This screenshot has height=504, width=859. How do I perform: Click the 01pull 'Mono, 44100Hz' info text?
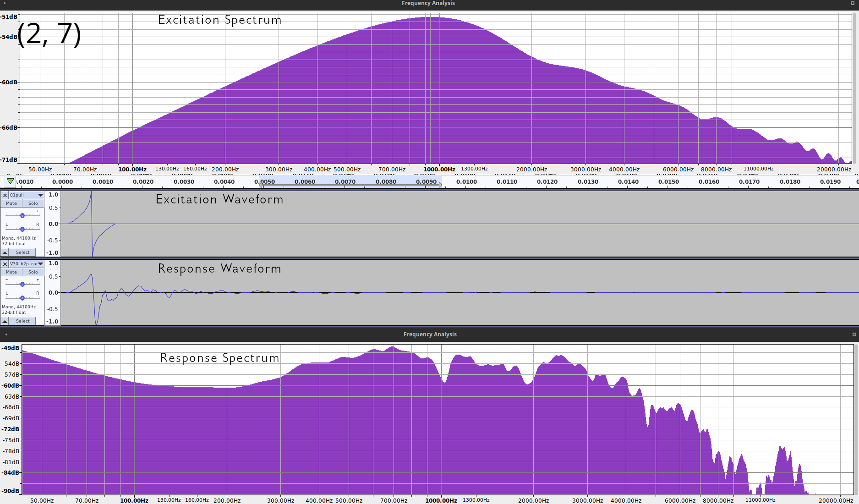pos(19,238)
